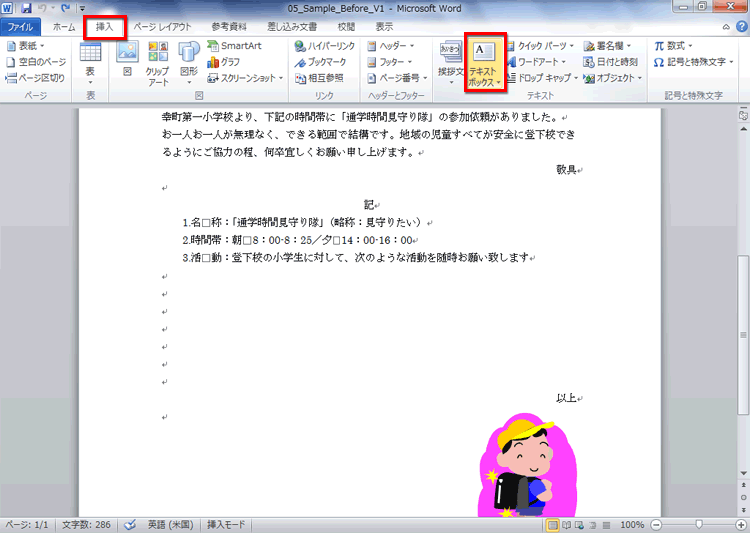Switch to Web Layout view
The height and width of the screenshot is (533, 750).
point(579,525)
